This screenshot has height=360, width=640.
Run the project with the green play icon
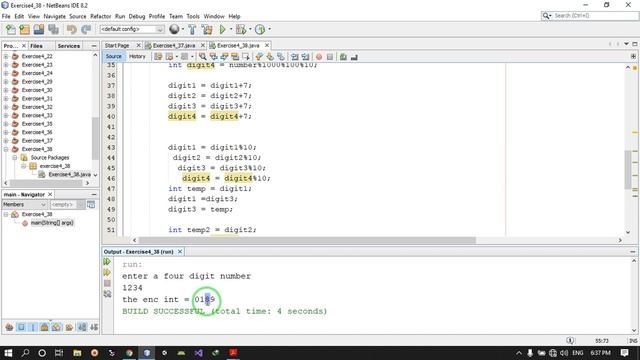click(x=222, y=29)
